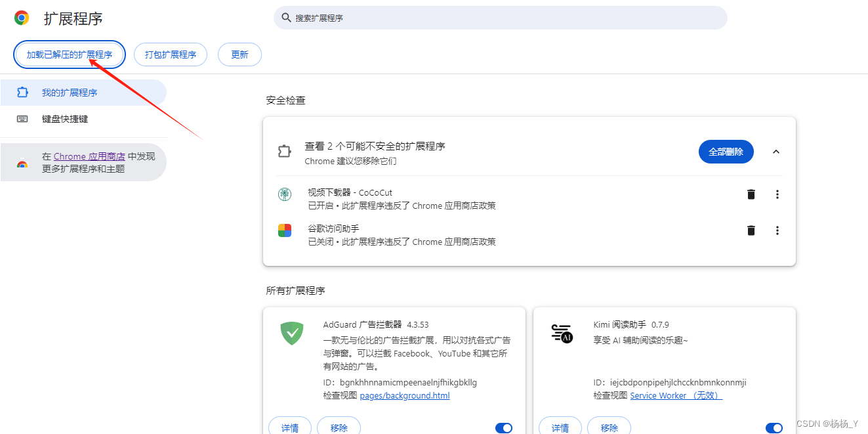Disable the AdGuard extension toggle
Viewport: 868px width, 434px height.
[x=504, y=428]
